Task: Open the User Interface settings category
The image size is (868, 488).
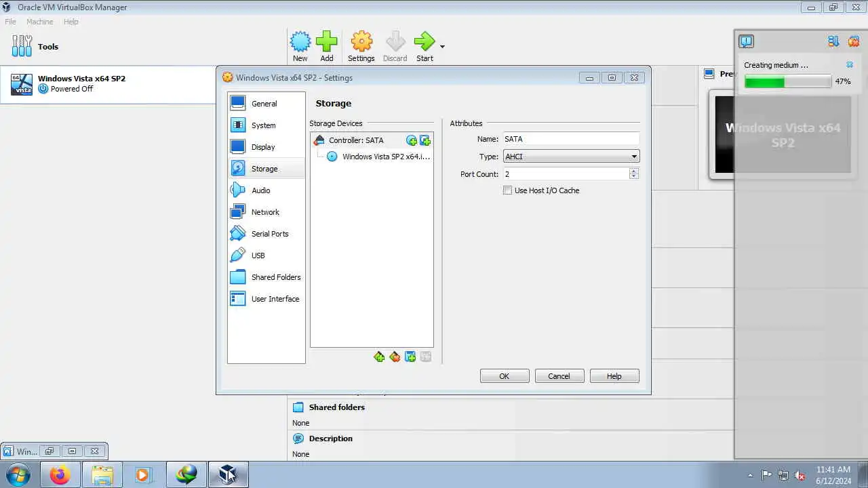Action: 267,299
